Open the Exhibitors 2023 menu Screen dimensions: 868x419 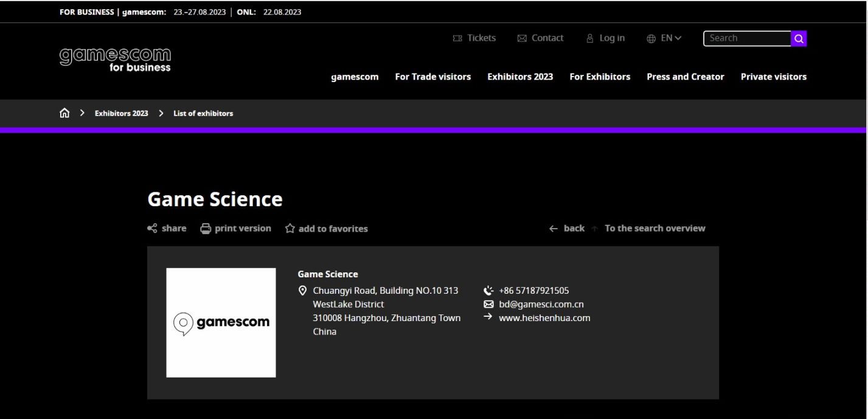[x=520, y=77]
